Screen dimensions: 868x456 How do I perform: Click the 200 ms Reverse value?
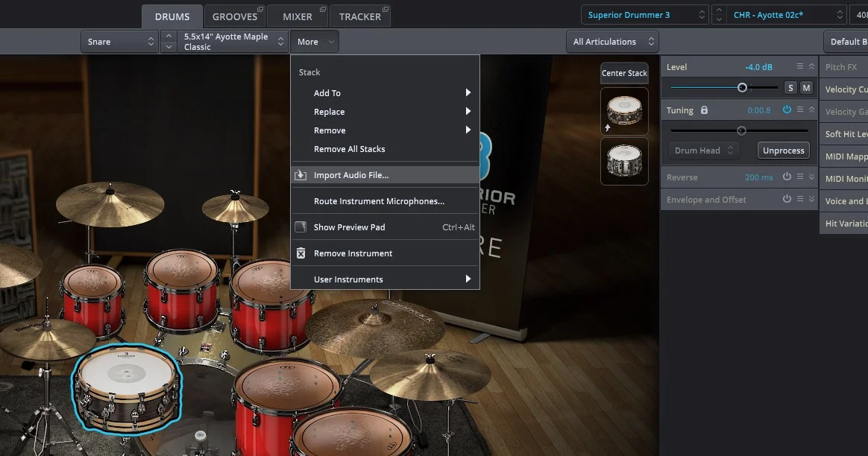(x=759, y=177)
